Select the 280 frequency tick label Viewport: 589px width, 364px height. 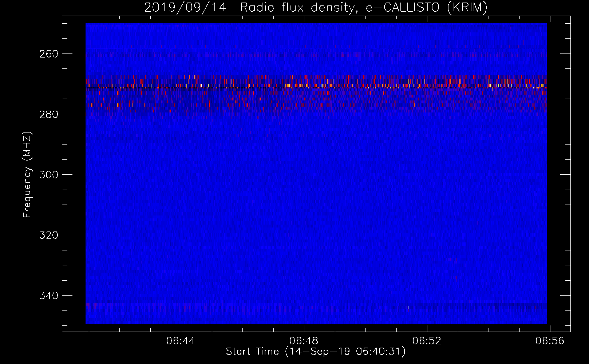pyautogui.click(x=48, y=114)
